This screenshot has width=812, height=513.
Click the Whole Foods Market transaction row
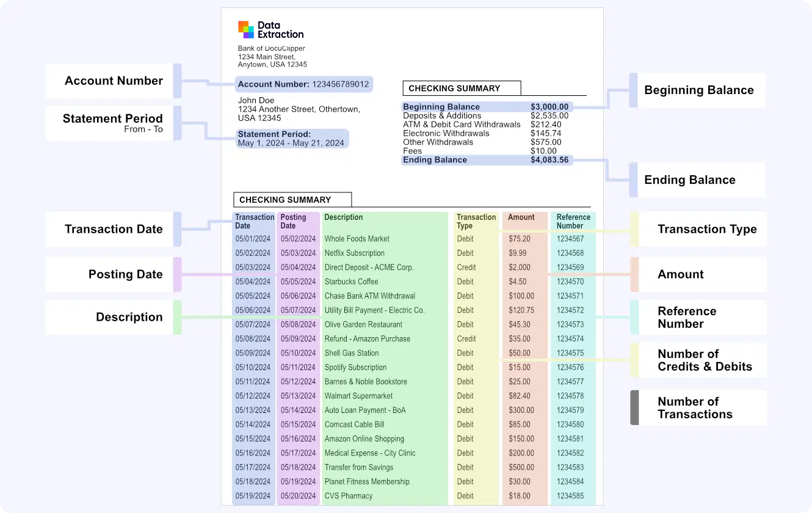tap(385, 238)
